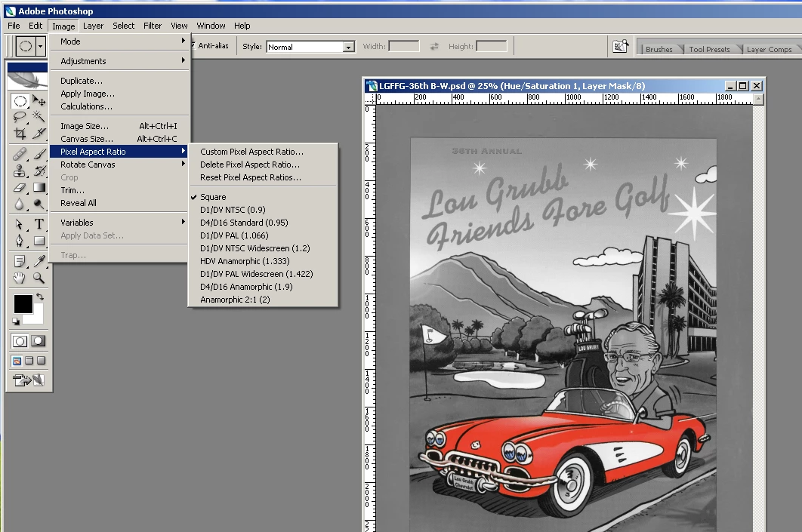This screenshot has height=532, width=802.
Task: Select the Hand tool
Action: [20, 278]
